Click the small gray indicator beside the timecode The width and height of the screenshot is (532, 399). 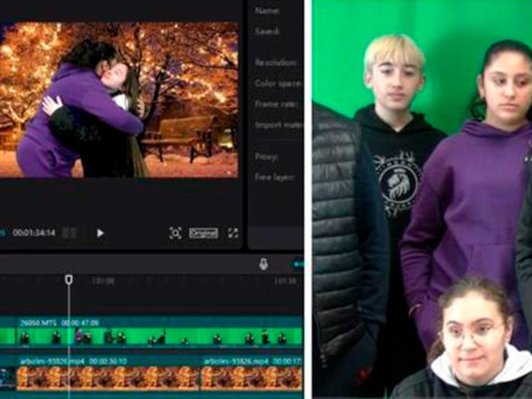[x=69, y=233]
